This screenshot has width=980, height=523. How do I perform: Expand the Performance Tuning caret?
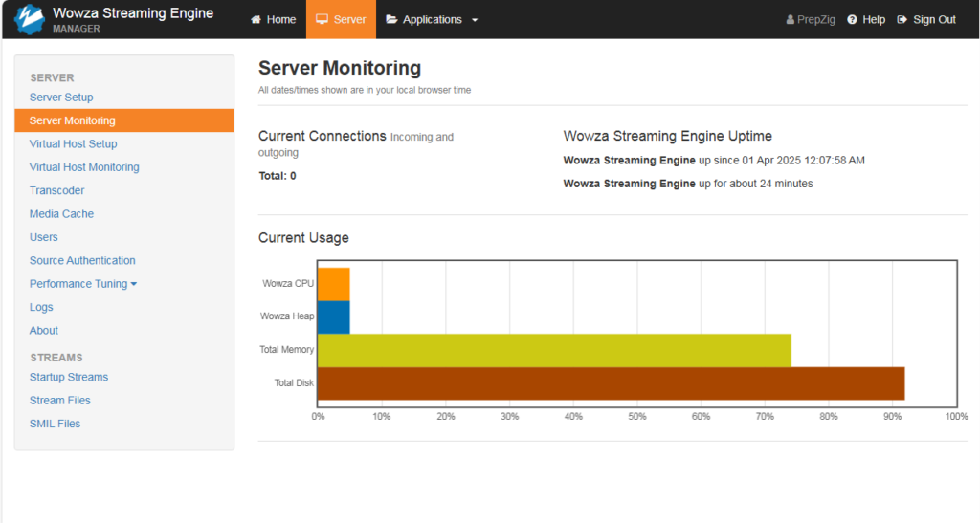tap(134, 284)
